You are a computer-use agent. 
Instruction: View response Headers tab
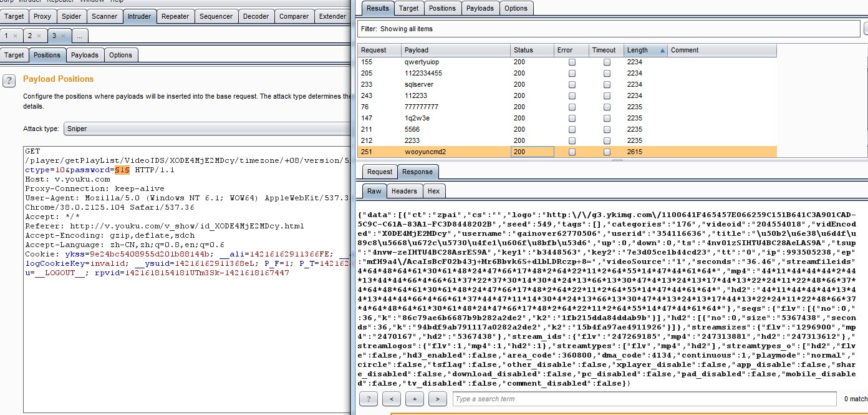(x=405, y=192)
